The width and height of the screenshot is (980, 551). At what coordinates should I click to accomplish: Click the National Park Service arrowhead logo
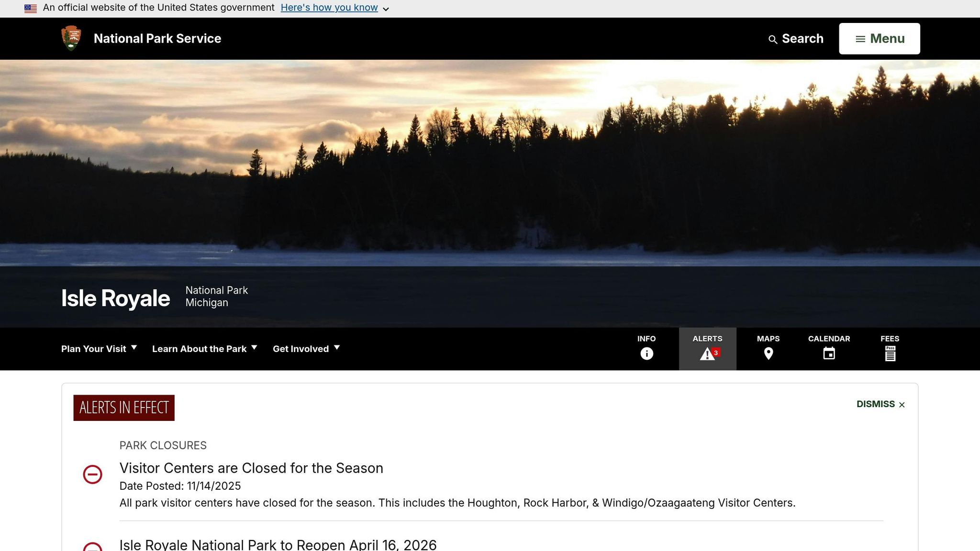[x=71, y=38]
